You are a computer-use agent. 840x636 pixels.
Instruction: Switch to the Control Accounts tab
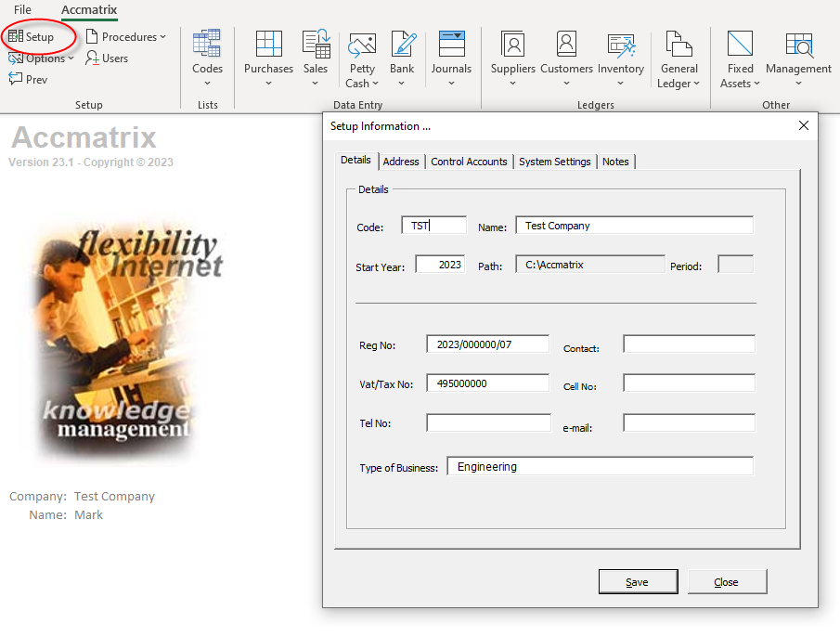469,162
